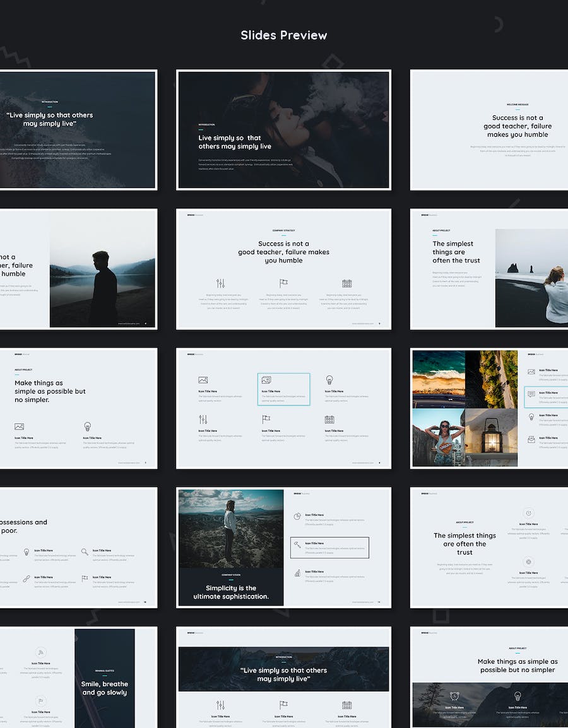The width and height of the screenshot is (568, 728).
Task: Click the lightbulb icon on the six-icon grid slide
Action: 329,380
